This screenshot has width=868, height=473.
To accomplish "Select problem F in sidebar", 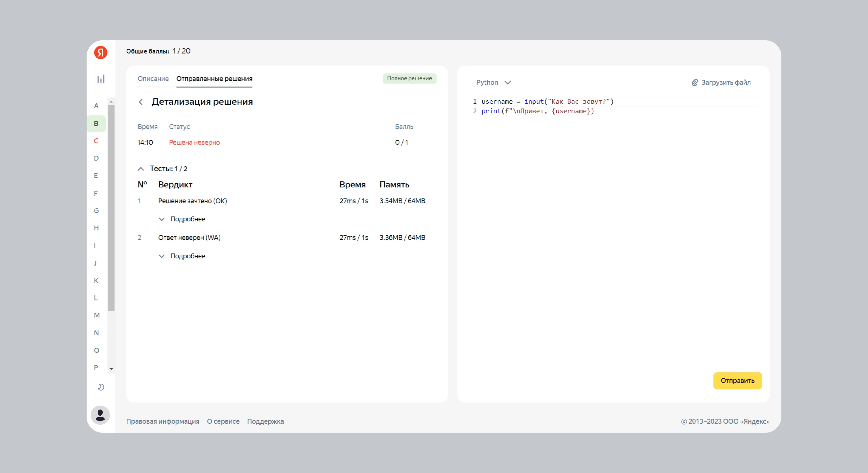I will (x=96, y=193).
